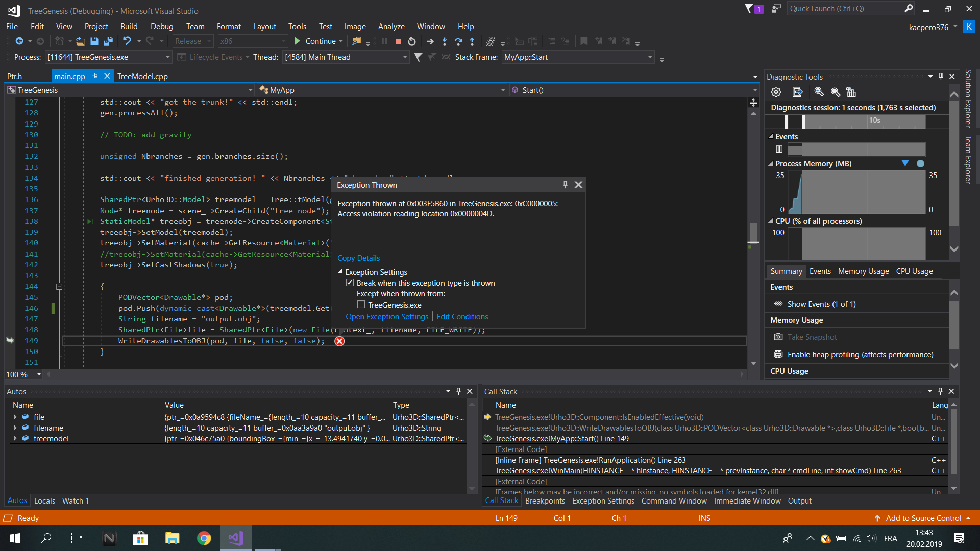Click Zoom In in Diagnostic Tools

[819, 92]
